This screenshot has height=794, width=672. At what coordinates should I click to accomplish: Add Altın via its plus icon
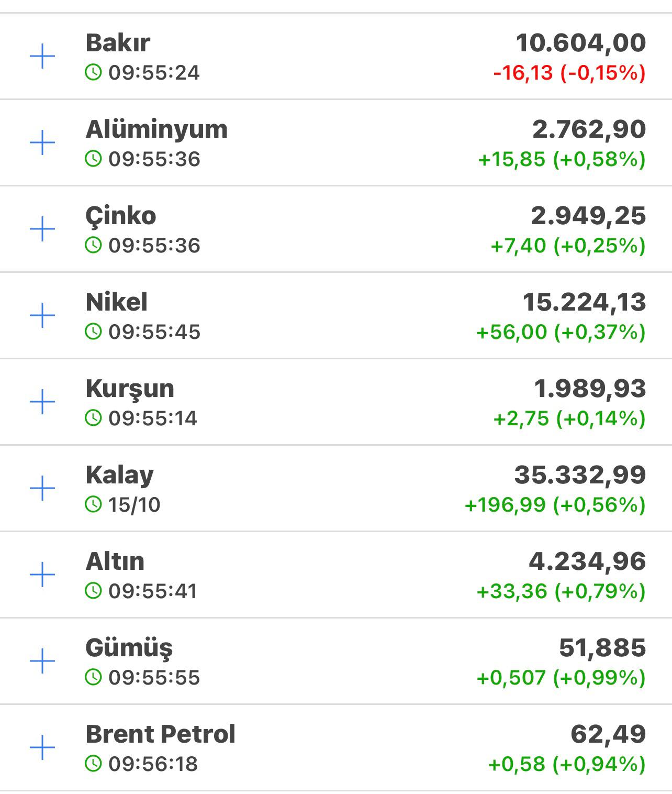[42, 575]
